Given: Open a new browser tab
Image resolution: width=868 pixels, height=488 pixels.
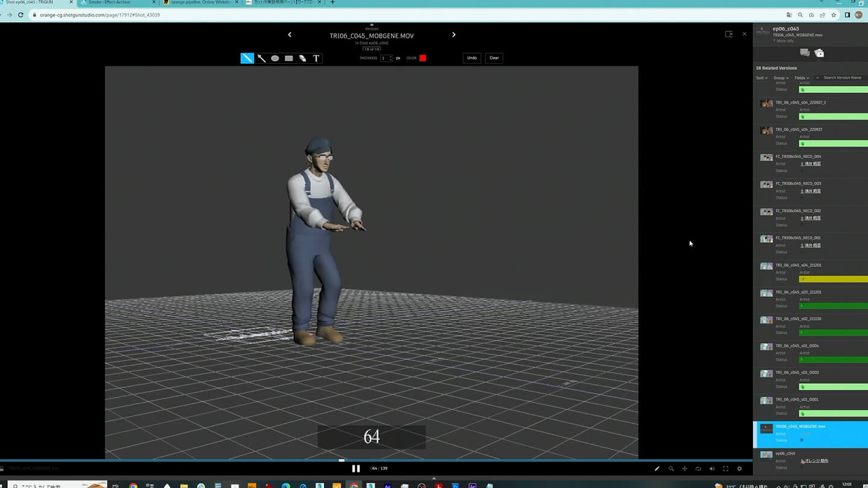Looking at the screenshot, I should tap(333, 2).
